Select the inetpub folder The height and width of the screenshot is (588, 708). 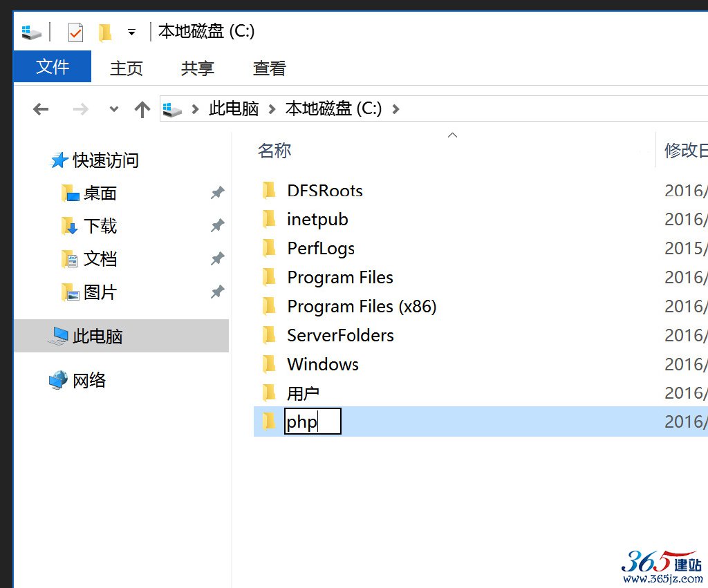click(x=318, y=219)
